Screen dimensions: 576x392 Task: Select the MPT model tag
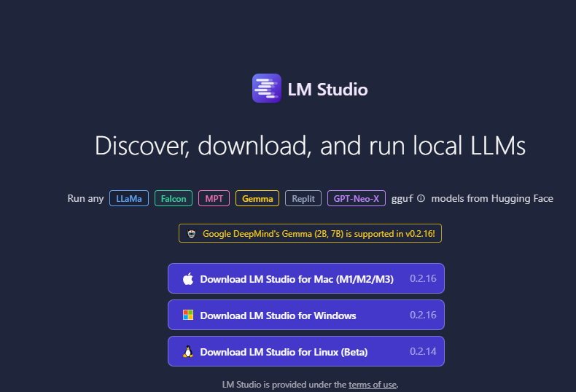click(x=214, y=198)
